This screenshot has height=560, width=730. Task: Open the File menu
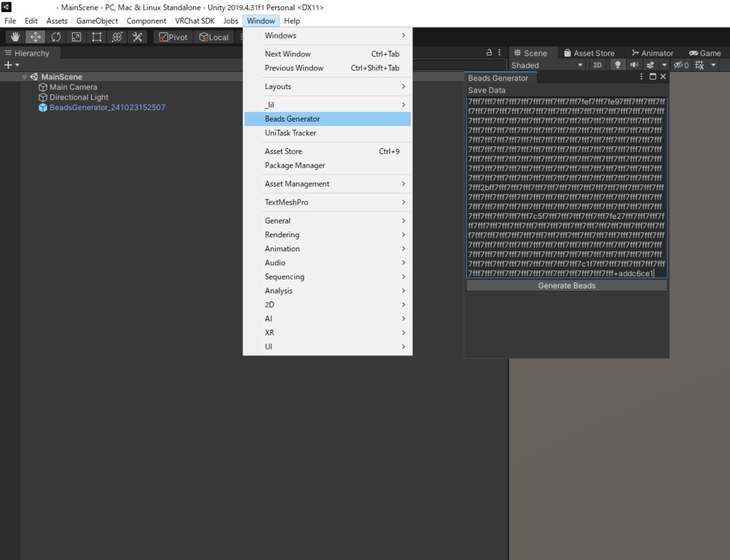(10, 21)
